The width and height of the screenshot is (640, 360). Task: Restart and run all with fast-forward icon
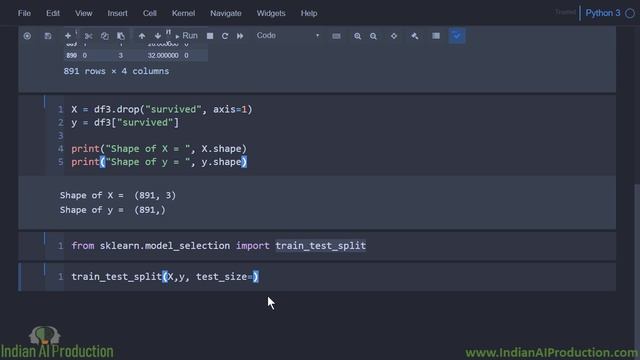point(240,36)
